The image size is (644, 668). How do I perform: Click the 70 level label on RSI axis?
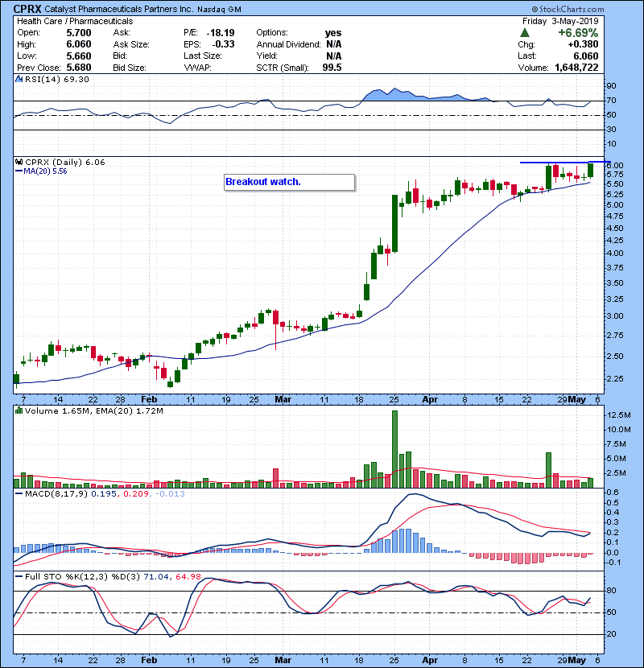click(611, 101)
